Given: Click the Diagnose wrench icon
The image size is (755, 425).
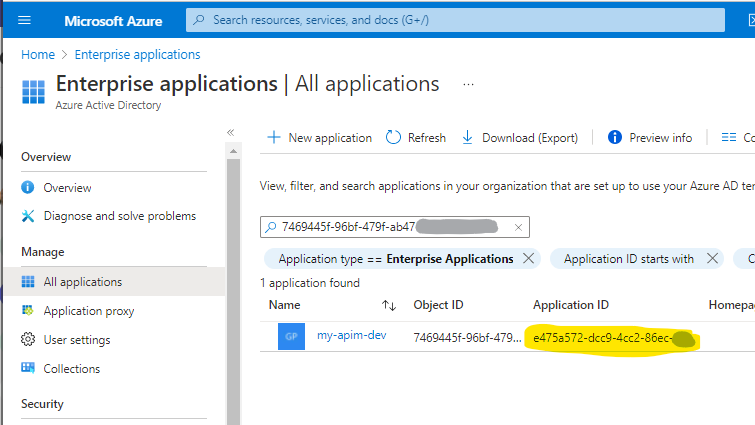Looking at the screenshot, I should (x=28, y=216).
